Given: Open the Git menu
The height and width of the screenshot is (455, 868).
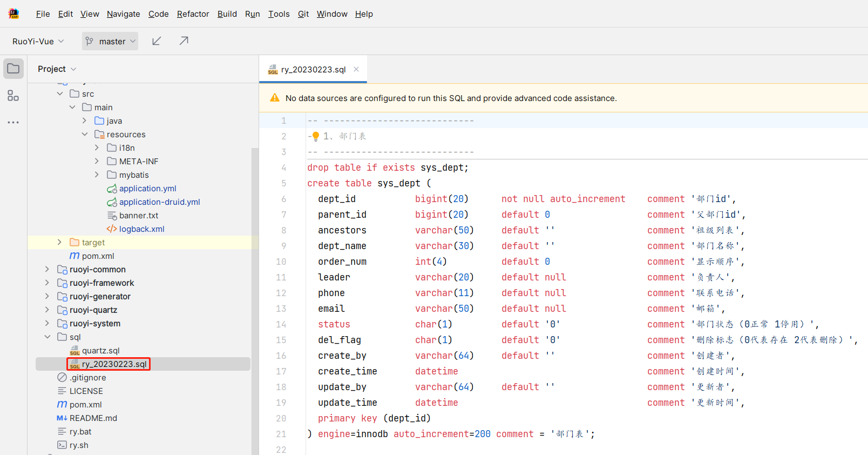Looking at the screenshot, I should [x=303, y=14].
